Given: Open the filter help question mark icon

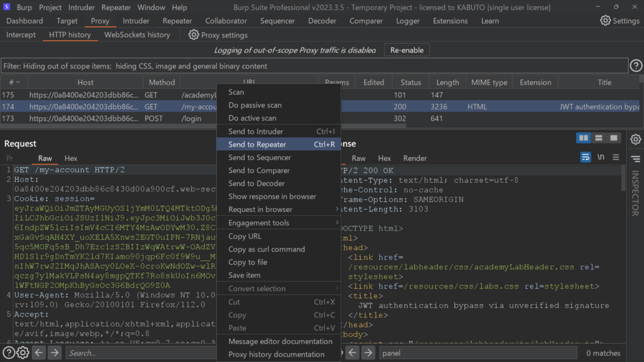Looking at the screenshot, I should 636,66.
